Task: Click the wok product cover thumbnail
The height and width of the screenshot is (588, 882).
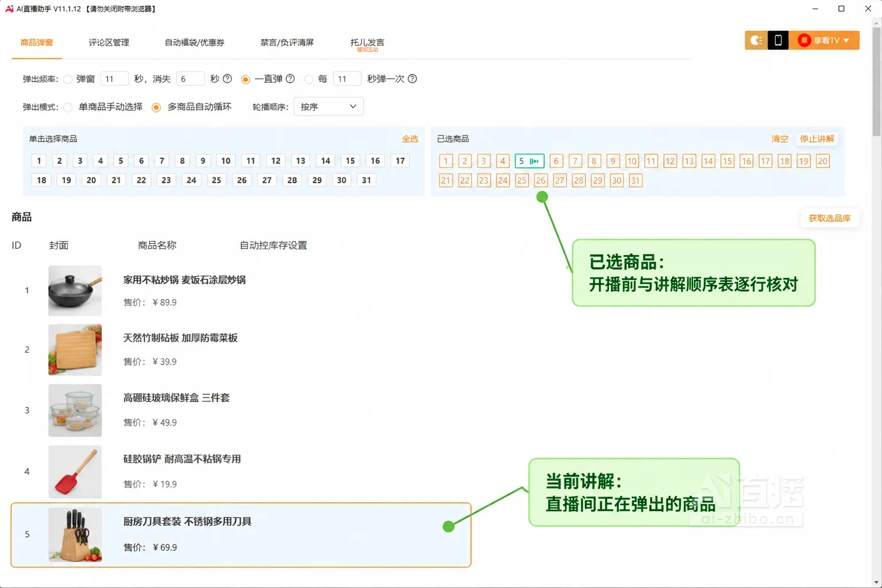Action: (75, 291)
